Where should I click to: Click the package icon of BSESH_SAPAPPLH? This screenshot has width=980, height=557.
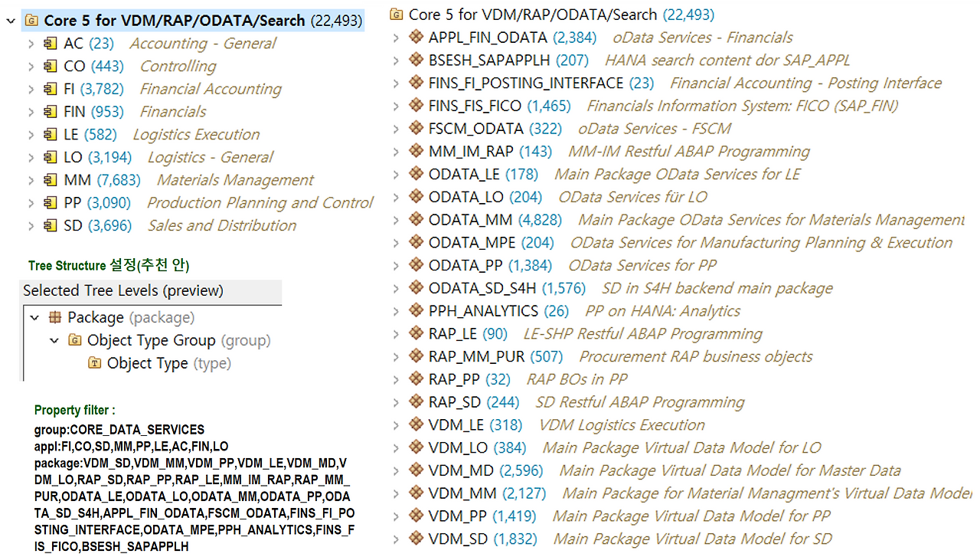tap(416, 60)
